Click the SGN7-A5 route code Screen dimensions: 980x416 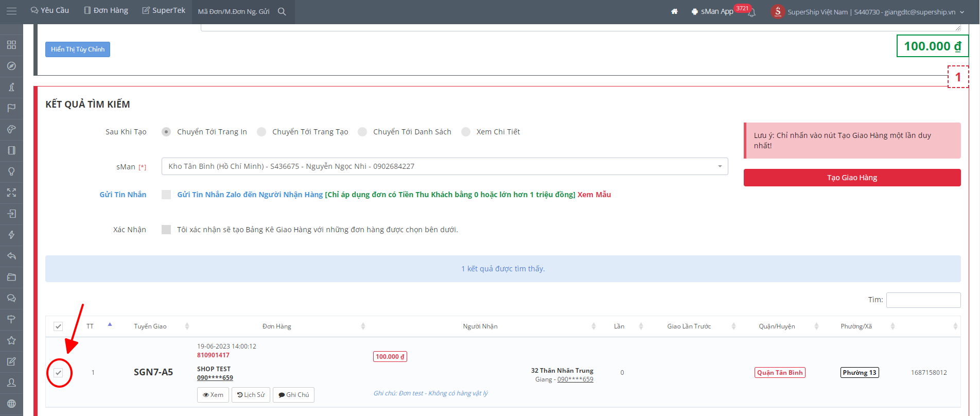click(x=153, y=372)
